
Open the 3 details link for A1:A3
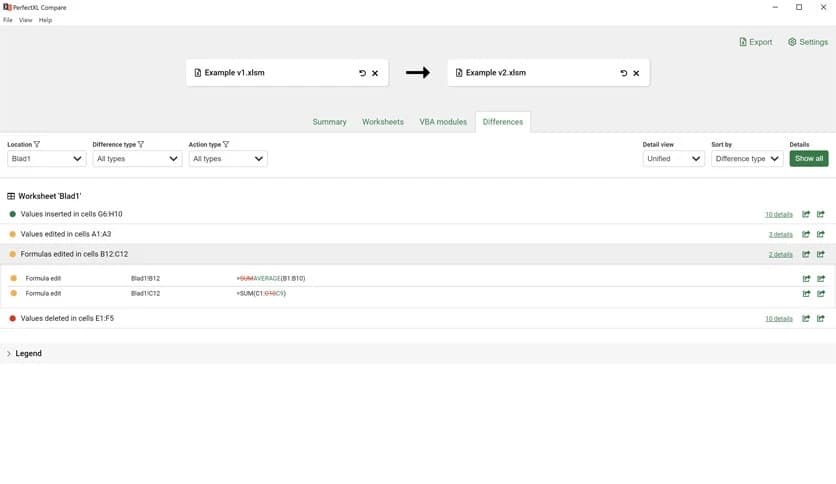[x=781, y=235]
